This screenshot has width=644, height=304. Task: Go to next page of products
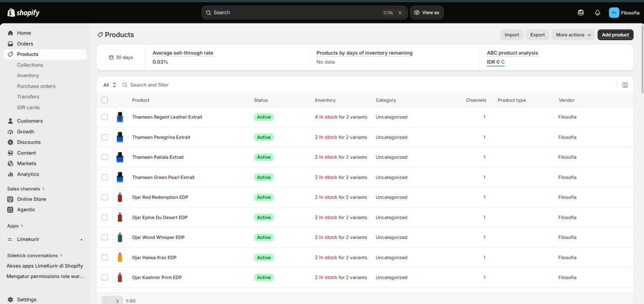pos(117,301)
